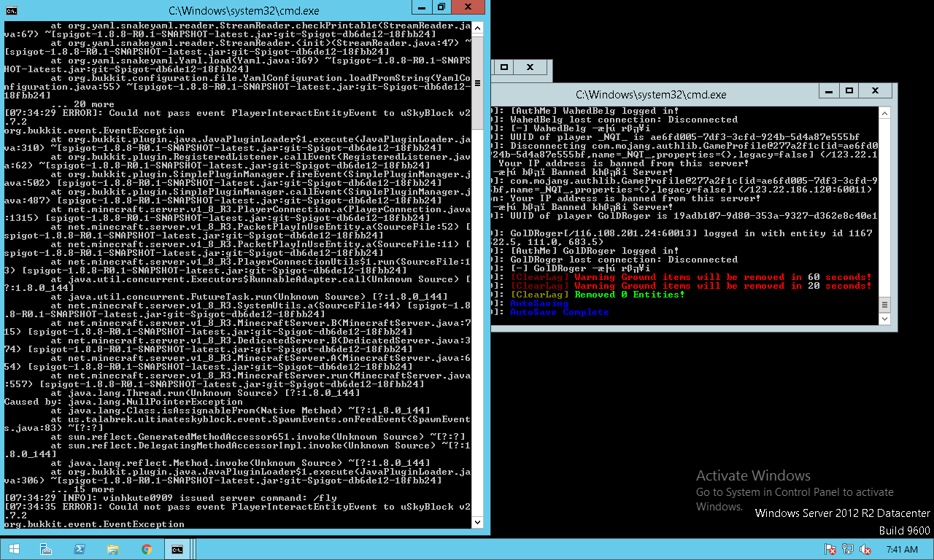Click the scroll-down arrow in the ClearLag console
Viewport: 934px width, 560px height.
pyautogui.click(x=884, y=319)
